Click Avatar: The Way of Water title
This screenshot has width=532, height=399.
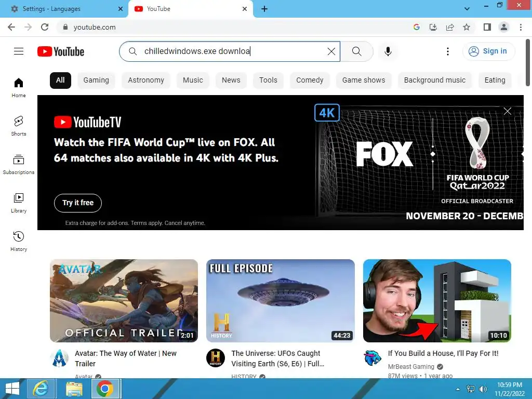tap(126, 358)
